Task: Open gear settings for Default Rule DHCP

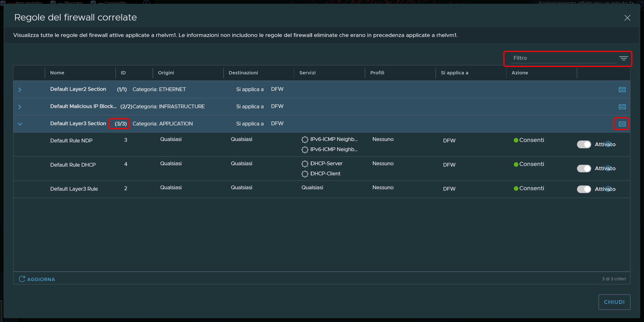Action: pyautogui.click(x=608, y=168)
